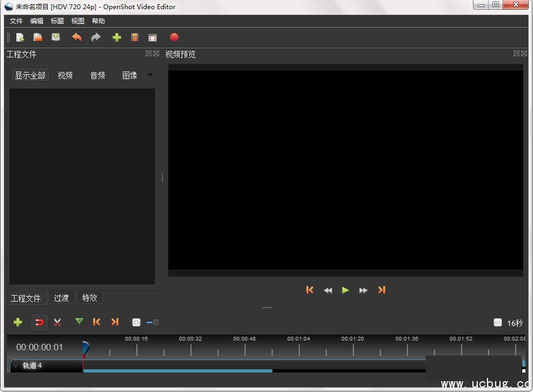Open a project with the folder icon
533x392 pixels.
[38, 37]
